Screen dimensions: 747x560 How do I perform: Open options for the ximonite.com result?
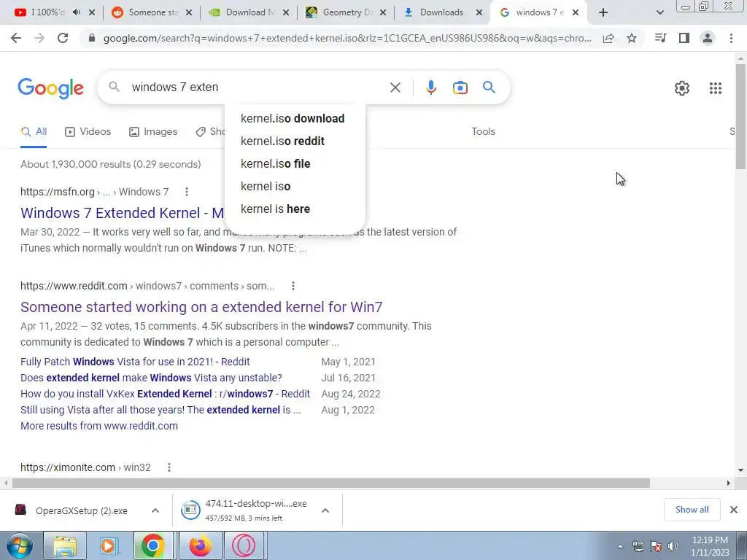click(x=169, y=467)
